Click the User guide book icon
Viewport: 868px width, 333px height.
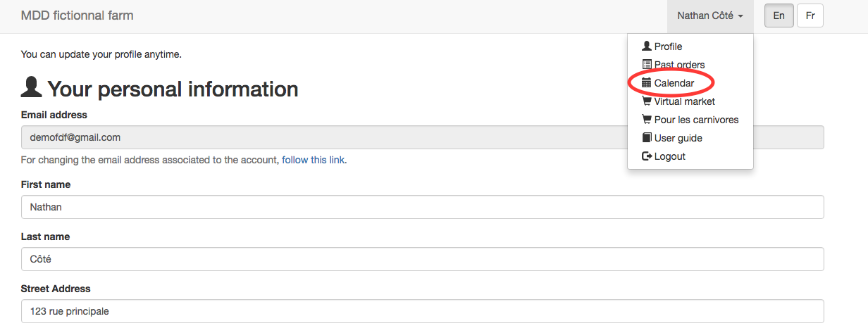tap(647, 138)
